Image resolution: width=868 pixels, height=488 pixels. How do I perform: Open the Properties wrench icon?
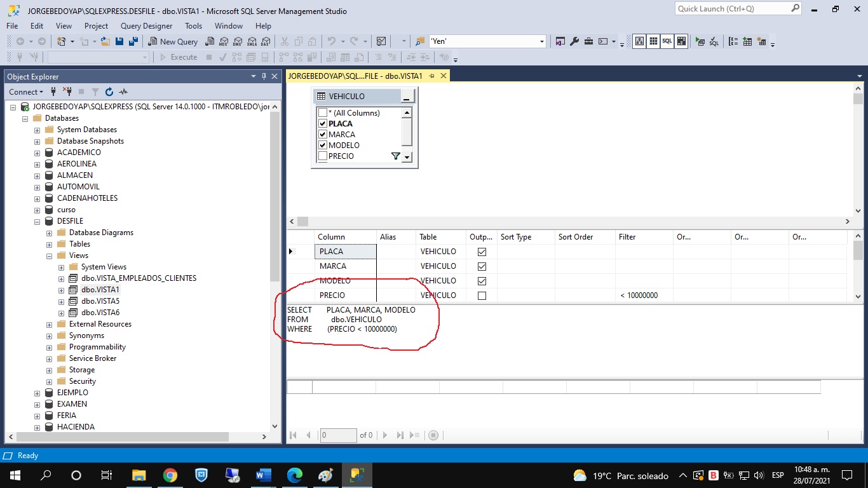(x=574, y=41)
